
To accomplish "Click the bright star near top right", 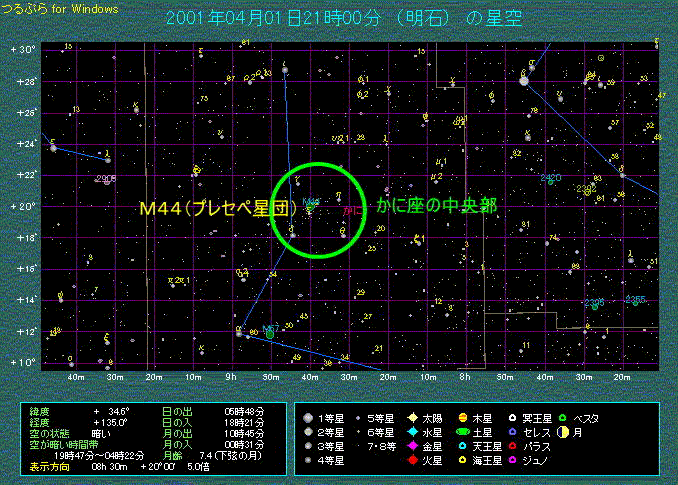I will [x=523, y=80].
